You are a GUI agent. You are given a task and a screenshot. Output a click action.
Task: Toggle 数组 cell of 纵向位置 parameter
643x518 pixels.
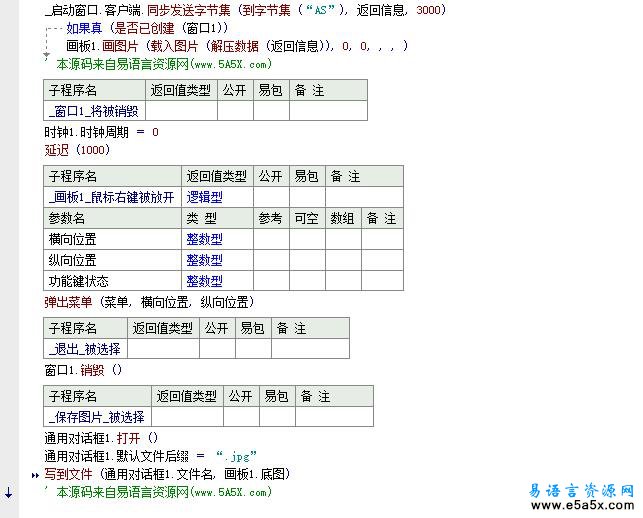coord(343,260)
